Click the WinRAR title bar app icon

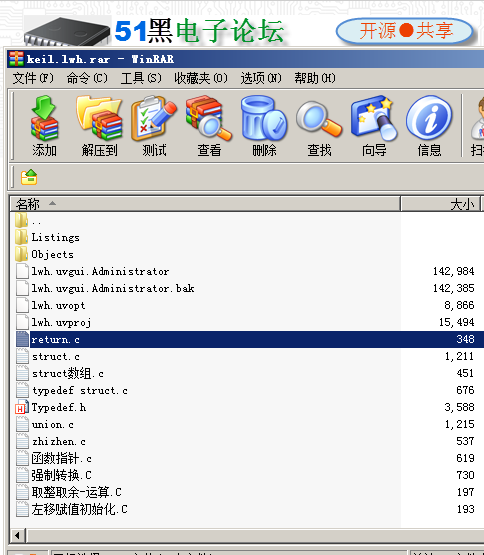click(16, 59)
